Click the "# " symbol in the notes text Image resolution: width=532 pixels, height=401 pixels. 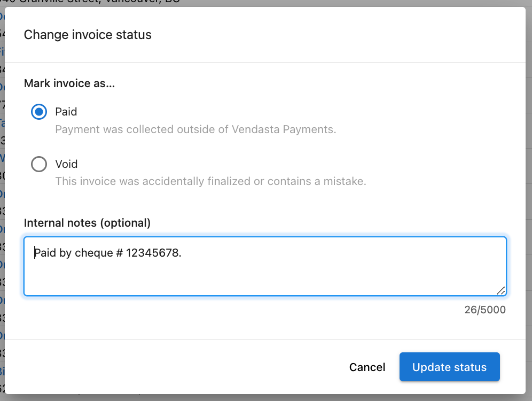120,253
